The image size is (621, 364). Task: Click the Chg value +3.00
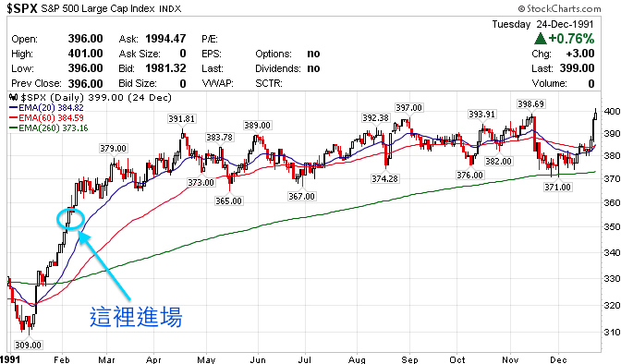click(x=579, y=54)
